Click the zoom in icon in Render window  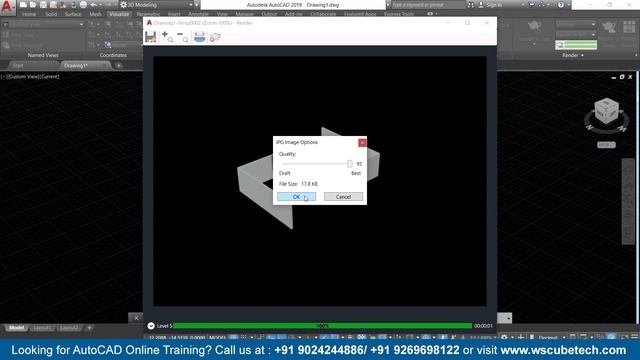167,37
